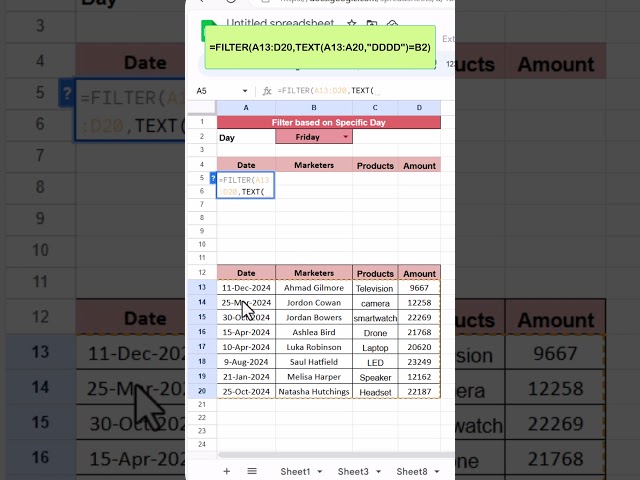Open the Sheet1 tab menu arrow
Image resolution: width=640 pixels, height=480 pixels.
(320, 472)
